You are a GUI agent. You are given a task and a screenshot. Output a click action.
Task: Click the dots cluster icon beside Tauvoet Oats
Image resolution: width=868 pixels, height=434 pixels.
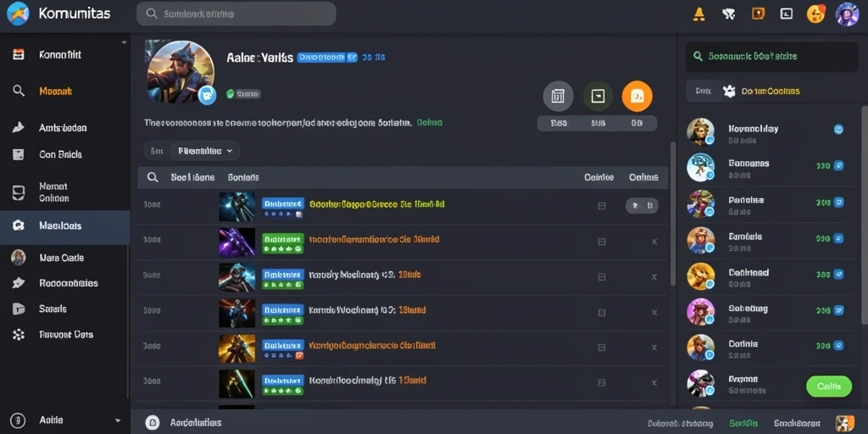tap(19, 334)
